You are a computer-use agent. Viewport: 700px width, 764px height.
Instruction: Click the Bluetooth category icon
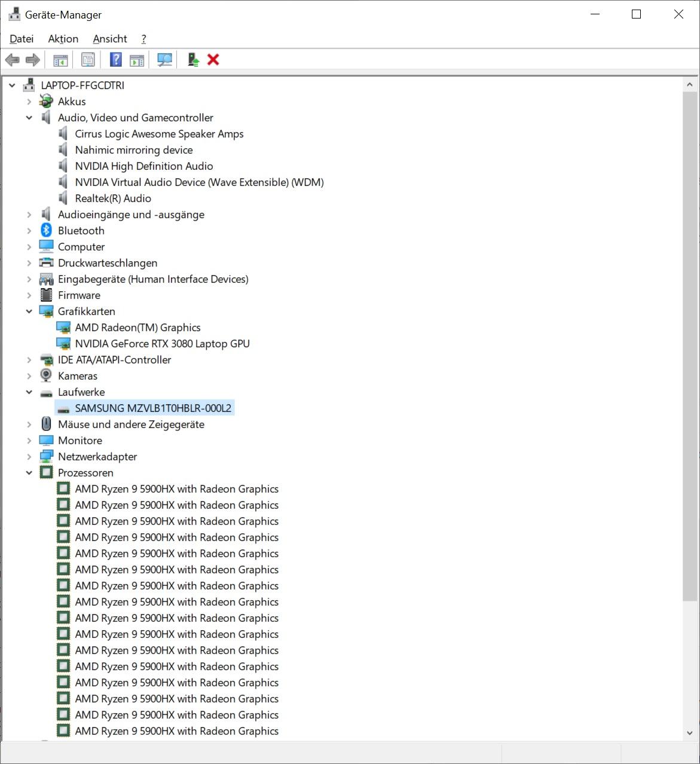pyautogui.click(x=46, y=230)
